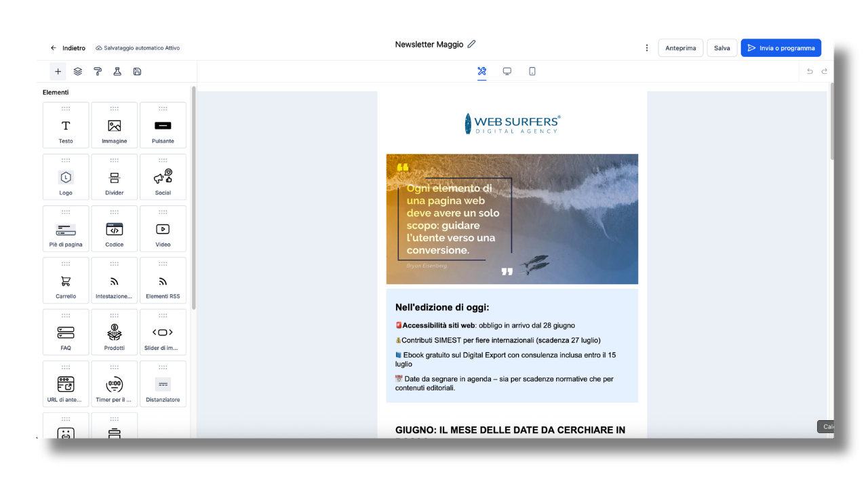Select the Divider element
The width and height of the screenshot is (868, 488).
115,177
